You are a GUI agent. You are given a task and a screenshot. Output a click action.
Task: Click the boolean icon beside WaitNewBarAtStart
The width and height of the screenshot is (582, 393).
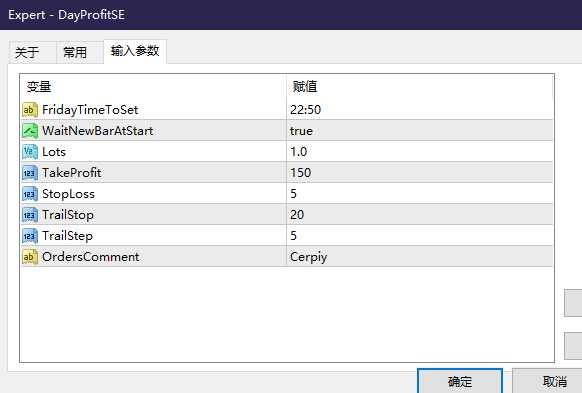[x=30, y=131]
